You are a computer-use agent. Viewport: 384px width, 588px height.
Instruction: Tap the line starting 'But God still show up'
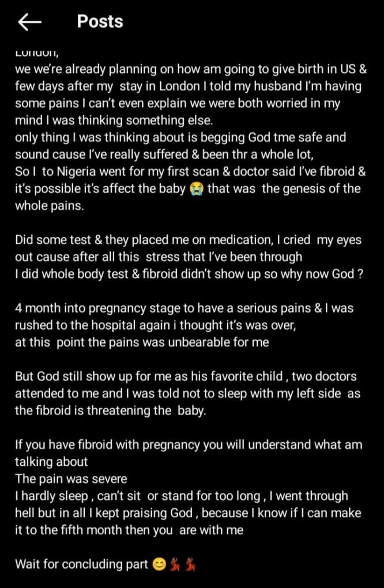(186, 376)
